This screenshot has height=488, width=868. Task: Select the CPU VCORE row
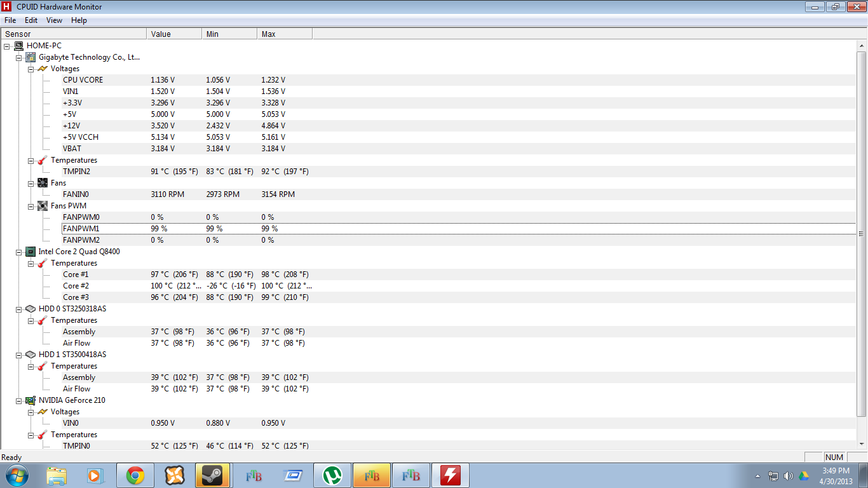[459, 80]
